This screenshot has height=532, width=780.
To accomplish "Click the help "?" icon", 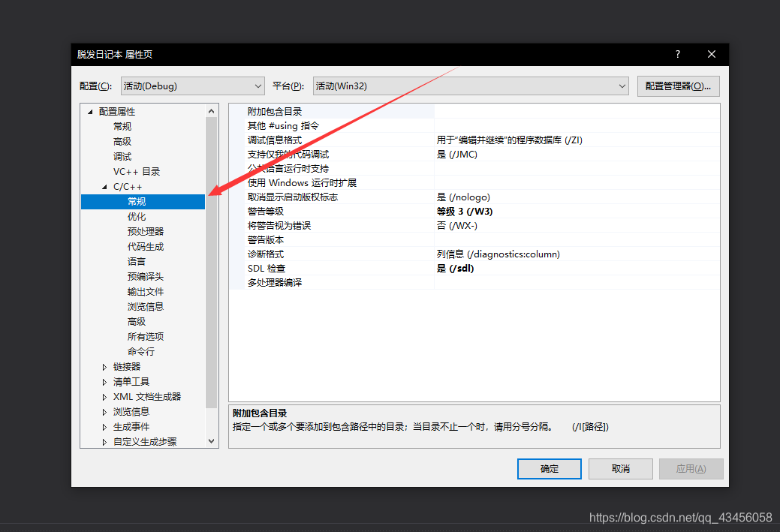I will point(677,54).
